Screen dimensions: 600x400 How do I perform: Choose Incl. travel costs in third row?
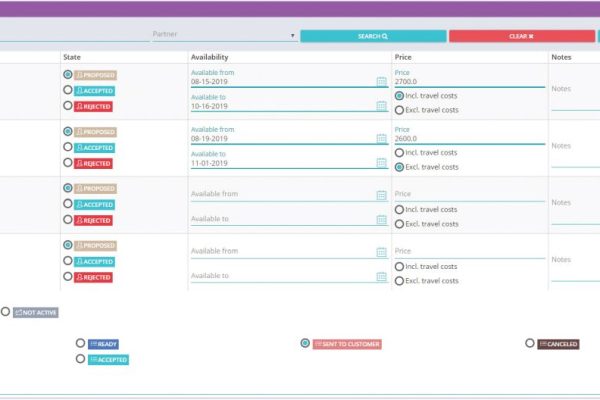[x=399, y=210]
